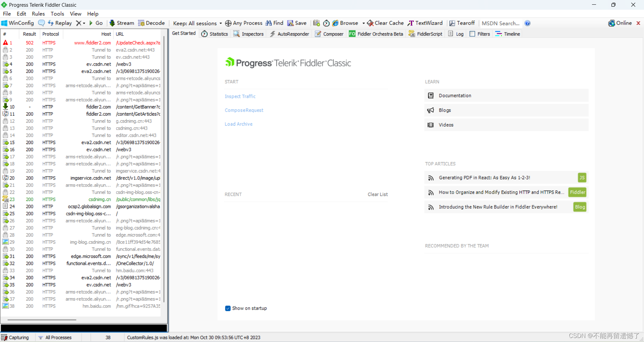Toggle Decode mode in the toolbar
Viewport: 644px width, 342px height.
tap(151, 23)
